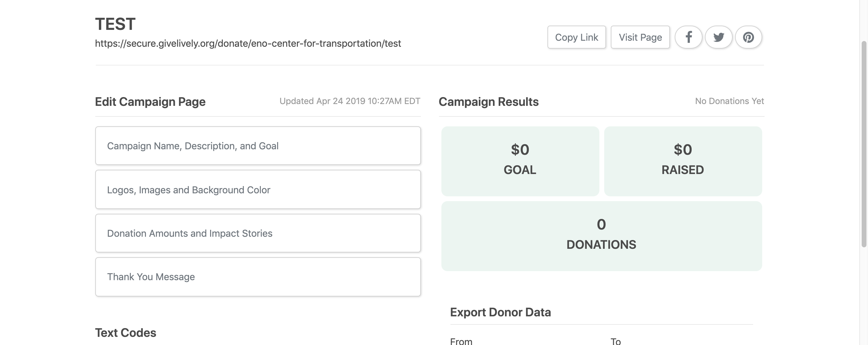This screenshot has height=345, width=868.
Task: Open the Visit Page button
Action: click(x=640, y=37)
